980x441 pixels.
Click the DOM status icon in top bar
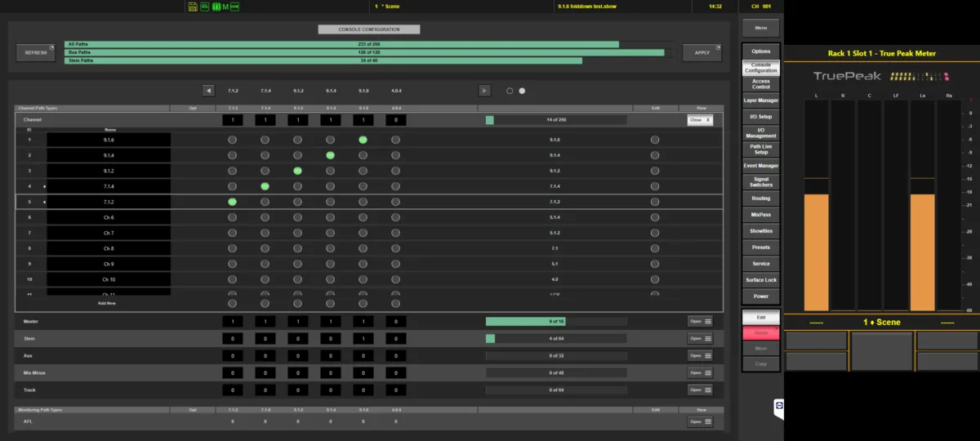pyautogui.click(x=235, y=7)
